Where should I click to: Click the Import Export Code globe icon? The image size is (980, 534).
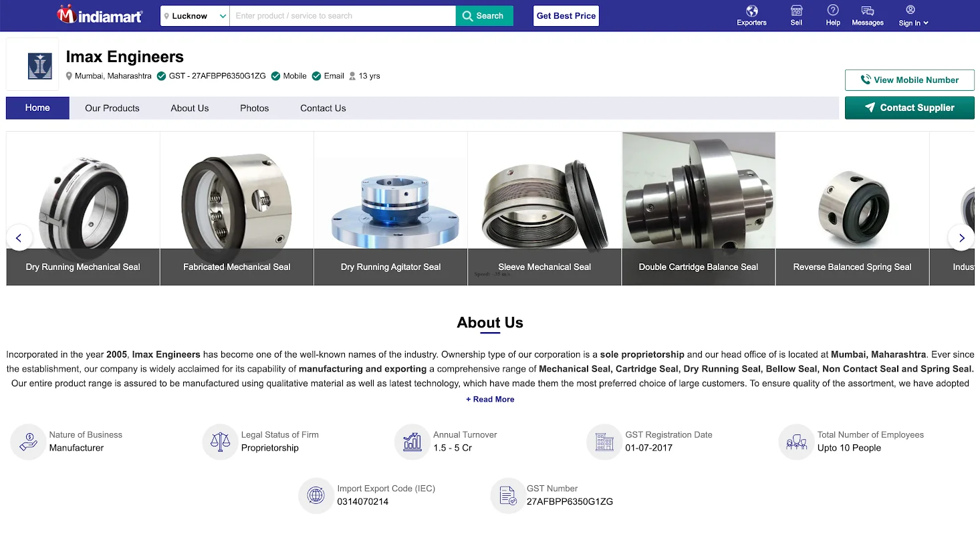316,495
